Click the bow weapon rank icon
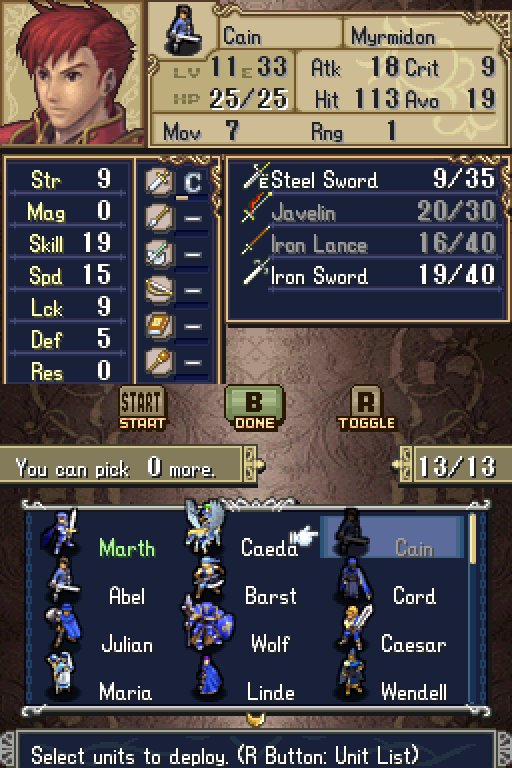This screenshot has height=768, width=512. click(159, 290)
